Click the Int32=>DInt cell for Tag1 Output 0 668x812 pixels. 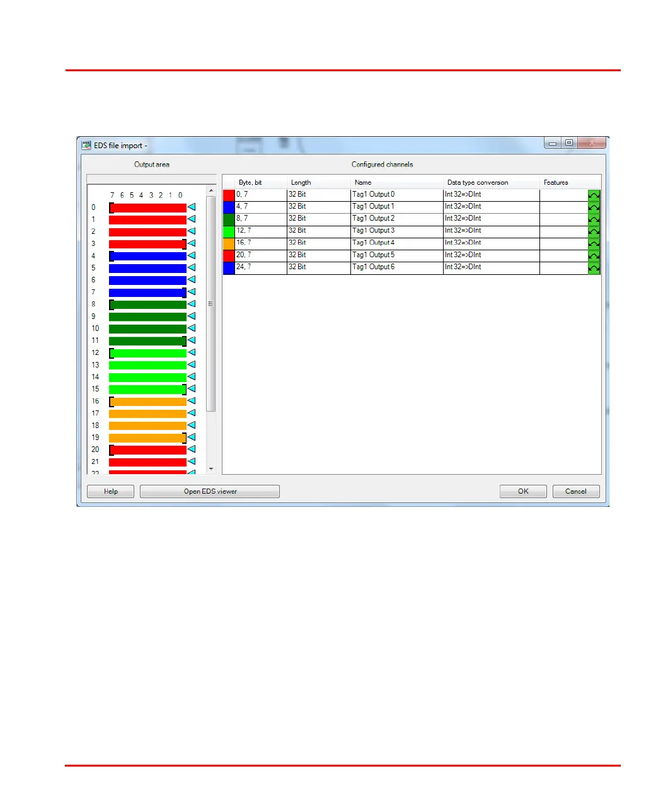pos(492,195)
